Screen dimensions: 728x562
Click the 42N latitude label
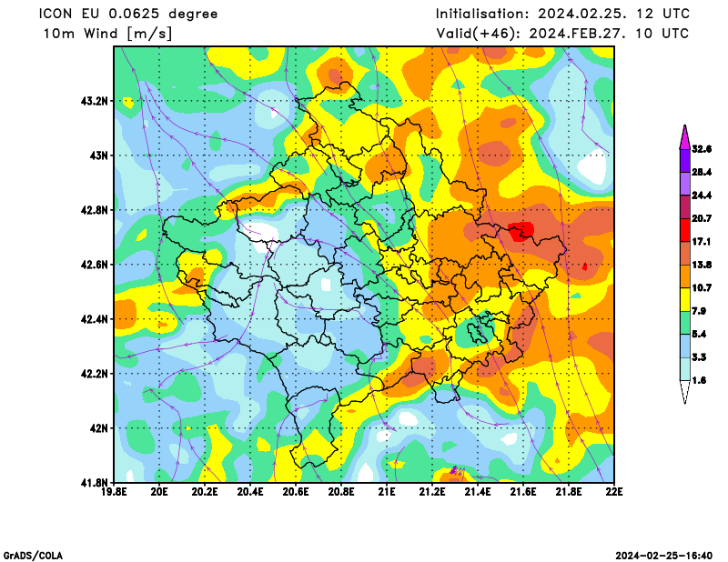98,428
